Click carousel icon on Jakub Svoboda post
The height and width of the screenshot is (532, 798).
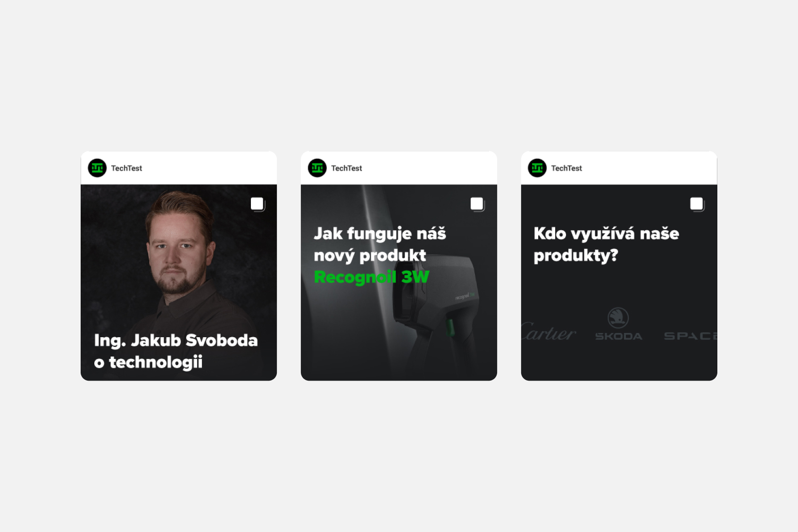tap(258, 204)
